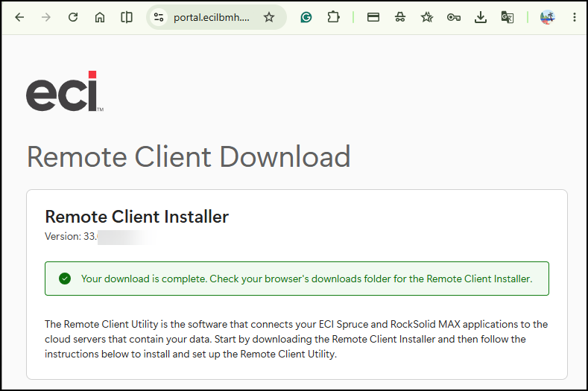
Task: Click the Remote Client Installer title
Action: tap(137, 217)
